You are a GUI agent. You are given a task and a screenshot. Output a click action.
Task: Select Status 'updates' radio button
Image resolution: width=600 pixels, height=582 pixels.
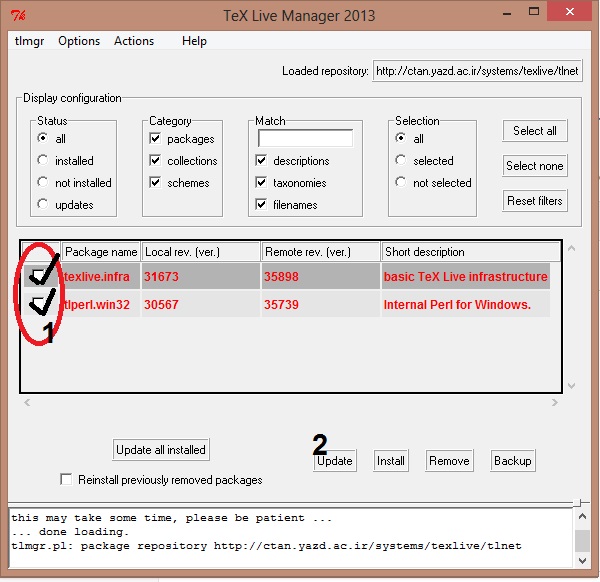[x=43, y=204]
